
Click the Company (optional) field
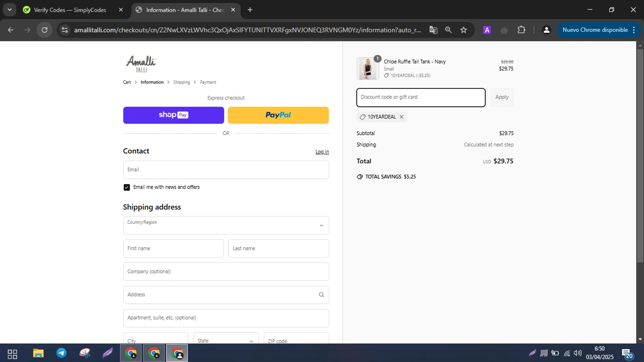tap(226, 272)
